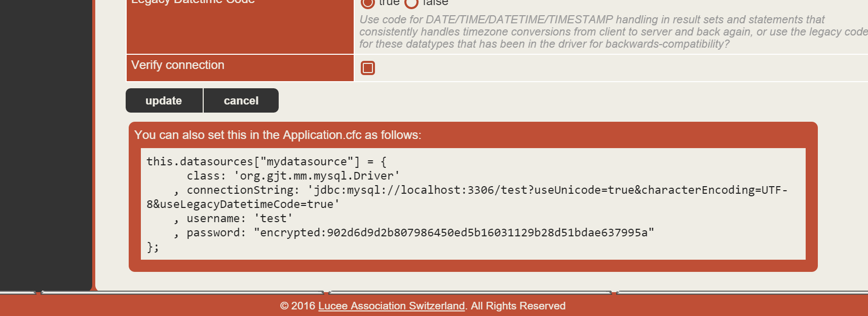
Task: Select the 'false' radio button for Legacy Datetime Code
Action: pyautogui.click(x=411, y=3)
